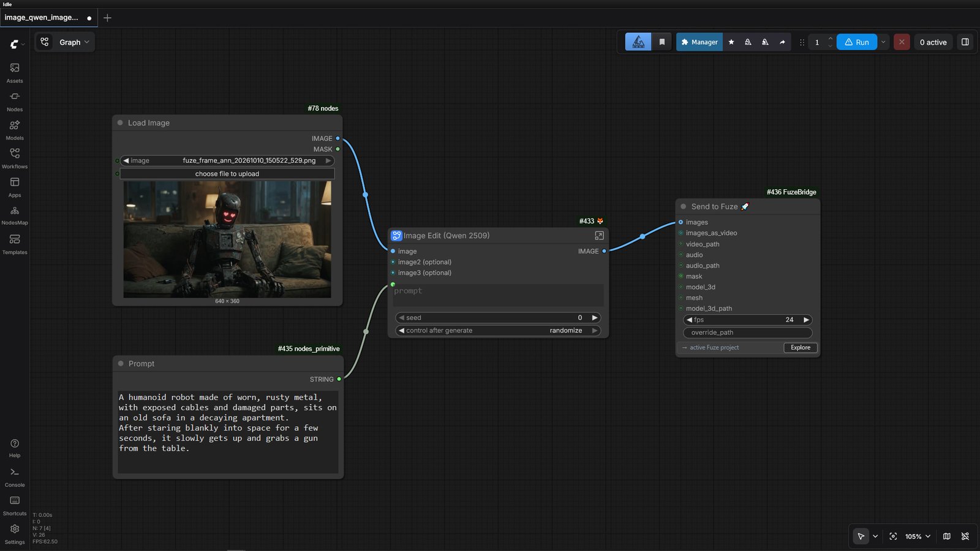
Task: Click the Run button
Action: coord(856,42)
